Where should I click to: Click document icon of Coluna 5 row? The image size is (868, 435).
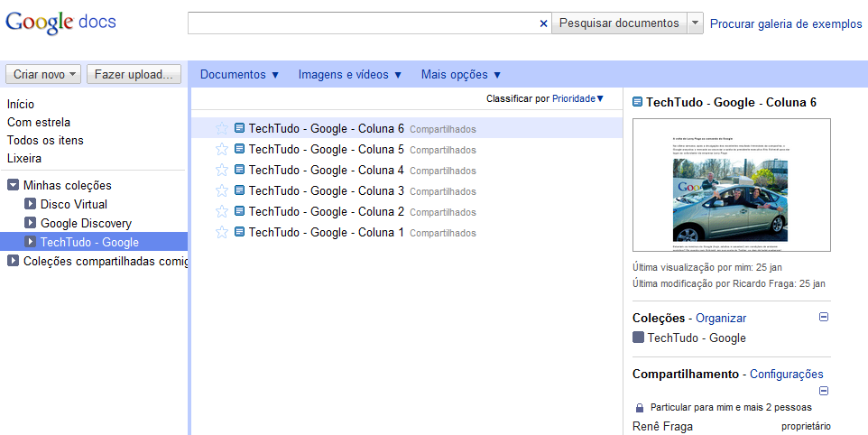[239, 150]
